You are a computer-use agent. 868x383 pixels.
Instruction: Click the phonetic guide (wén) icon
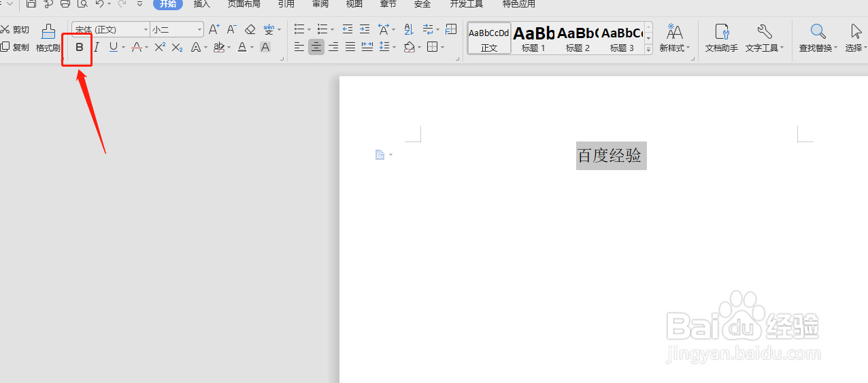click(x=269, y=29)
